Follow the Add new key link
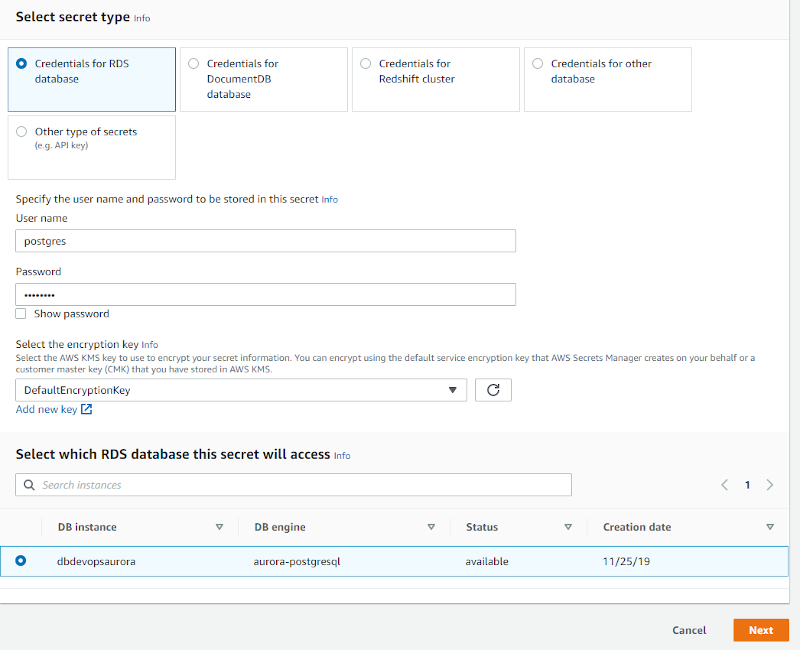 point(46,409)
